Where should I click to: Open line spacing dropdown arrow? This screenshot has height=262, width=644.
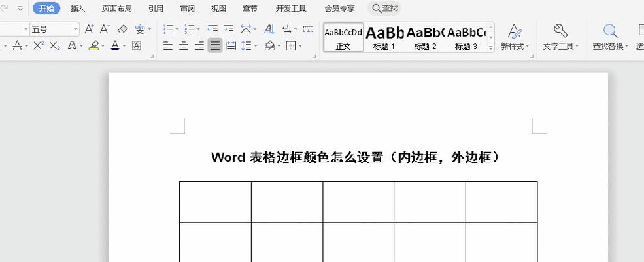pos(256,46)
